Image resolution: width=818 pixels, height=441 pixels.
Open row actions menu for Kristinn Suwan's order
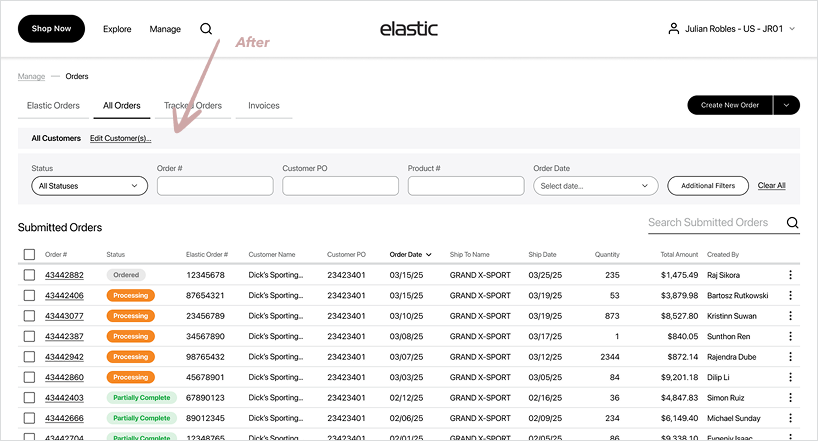pyautogui.click(x=790, y=316)
